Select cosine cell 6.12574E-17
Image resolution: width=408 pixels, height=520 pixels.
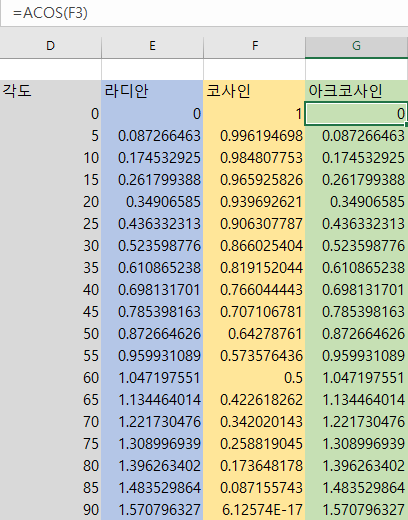click(x=254, y=510)
